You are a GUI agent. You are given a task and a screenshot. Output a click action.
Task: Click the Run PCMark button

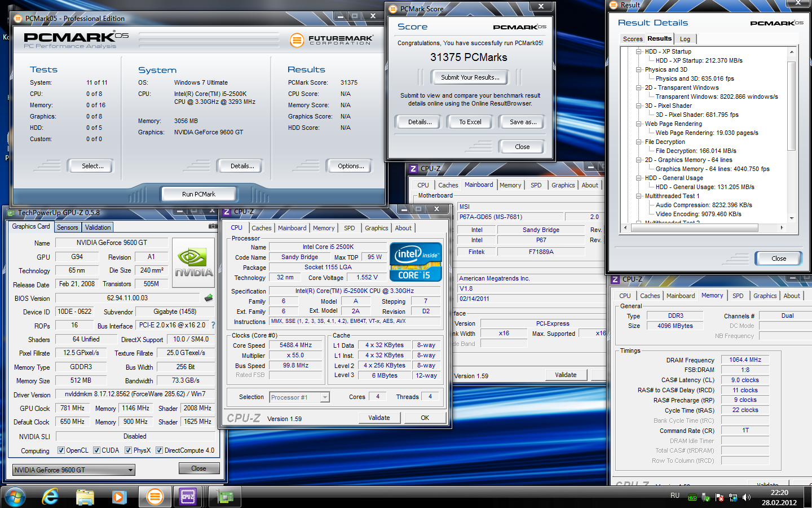(198, 194)
